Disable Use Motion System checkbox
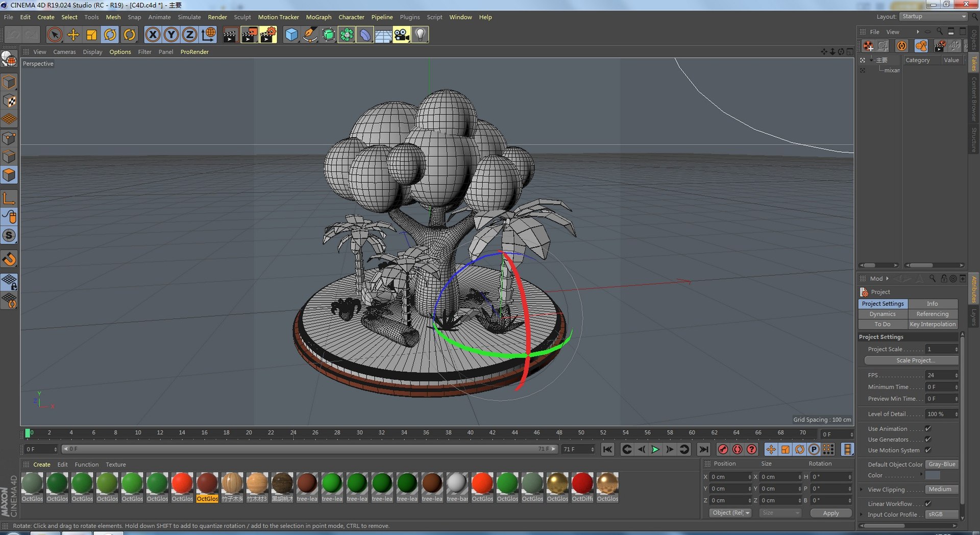 point(928,450)
